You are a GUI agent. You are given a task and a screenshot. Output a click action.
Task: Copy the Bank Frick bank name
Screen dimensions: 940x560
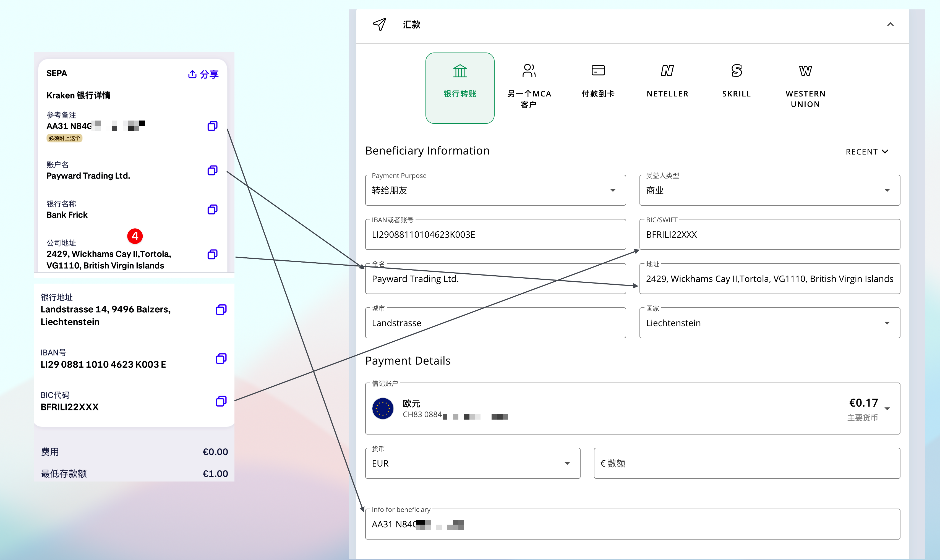212,210
